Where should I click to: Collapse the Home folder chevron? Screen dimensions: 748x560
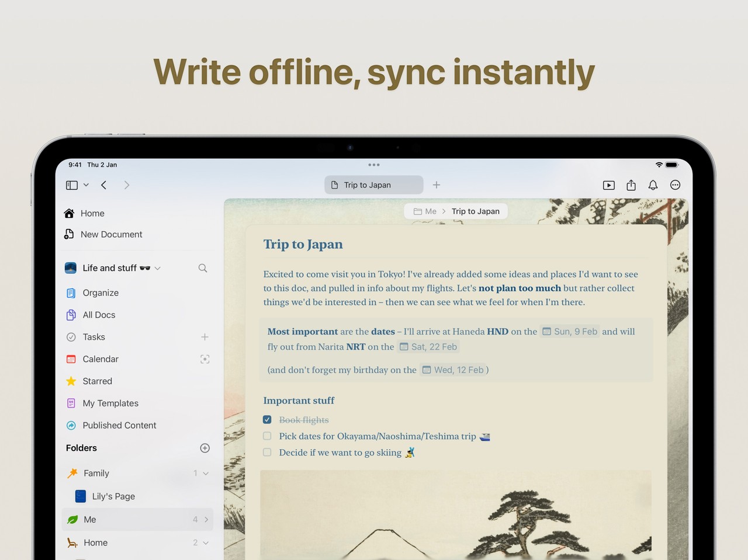tap(206, 543)
